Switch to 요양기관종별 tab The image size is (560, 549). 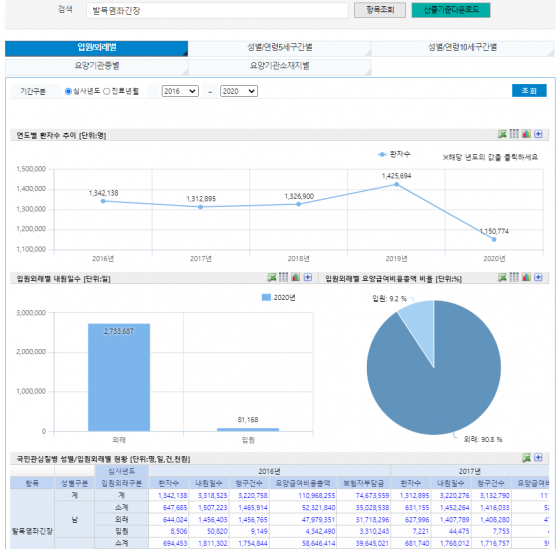pyautogui.click(x=97, y=66)
